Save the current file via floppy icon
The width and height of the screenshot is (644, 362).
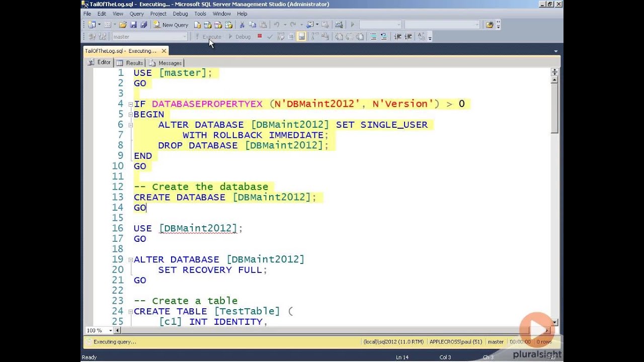point(133,25)
